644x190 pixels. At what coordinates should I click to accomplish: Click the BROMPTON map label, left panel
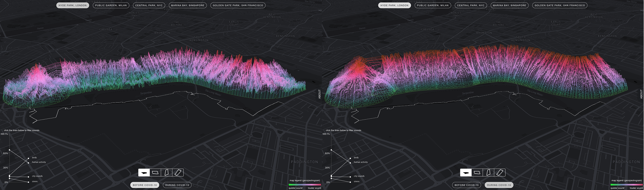click(x=162, y=33)
